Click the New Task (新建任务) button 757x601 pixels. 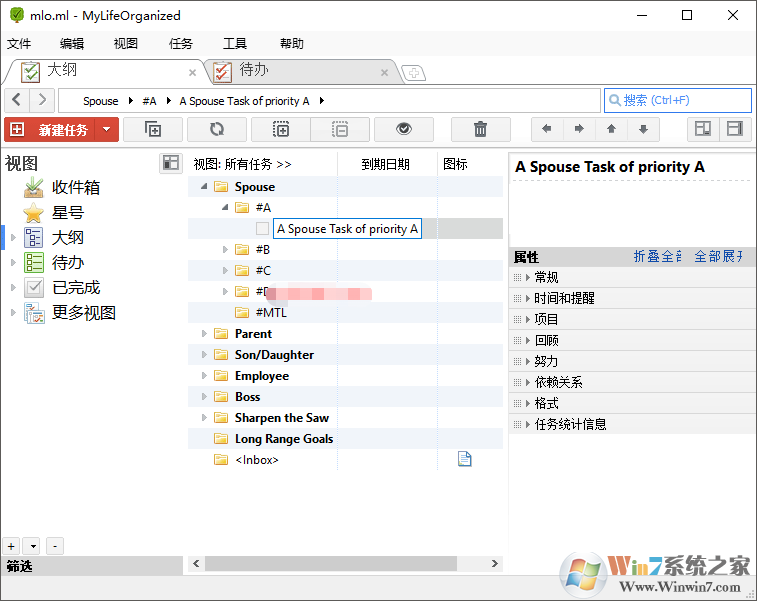(50, 129)
